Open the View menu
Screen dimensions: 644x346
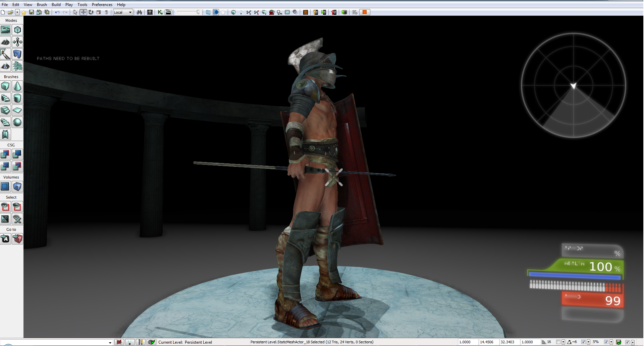[x=28, y=5]
